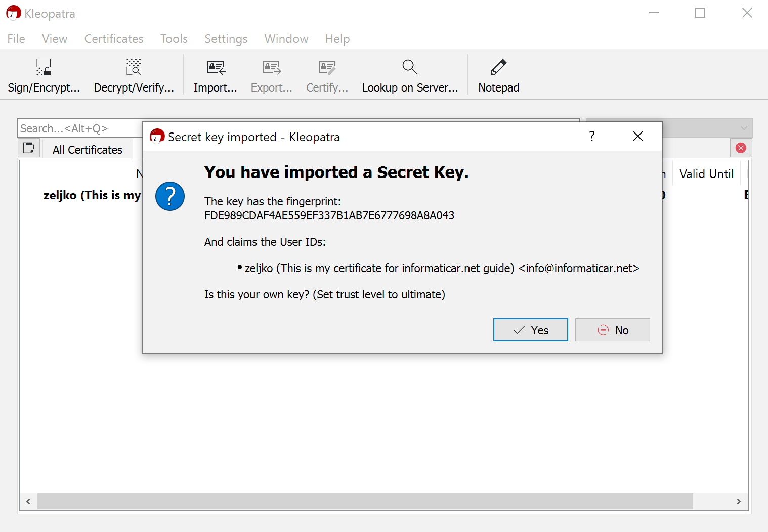Open the Notepad tool

499,76
